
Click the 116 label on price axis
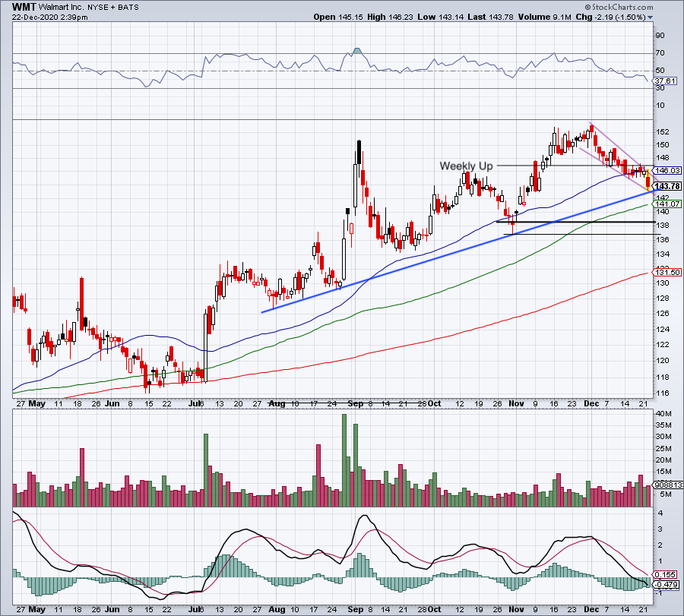[x=663, y=393]
